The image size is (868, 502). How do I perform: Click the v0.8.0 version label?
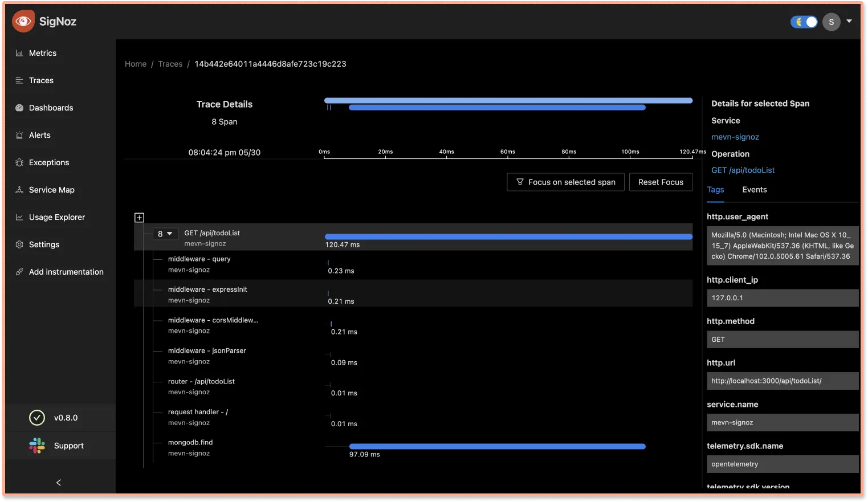point(66,418)
